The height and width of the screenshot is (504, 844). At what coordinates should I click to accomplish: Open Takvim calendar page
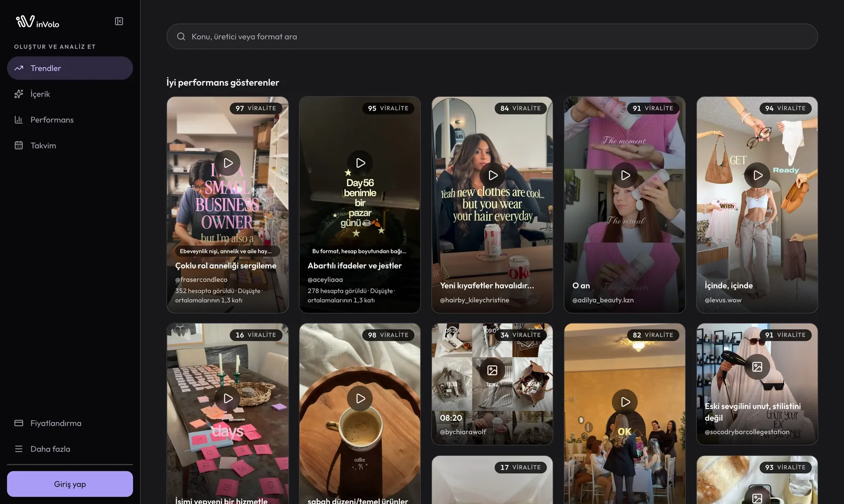click(x=70, y=146)
